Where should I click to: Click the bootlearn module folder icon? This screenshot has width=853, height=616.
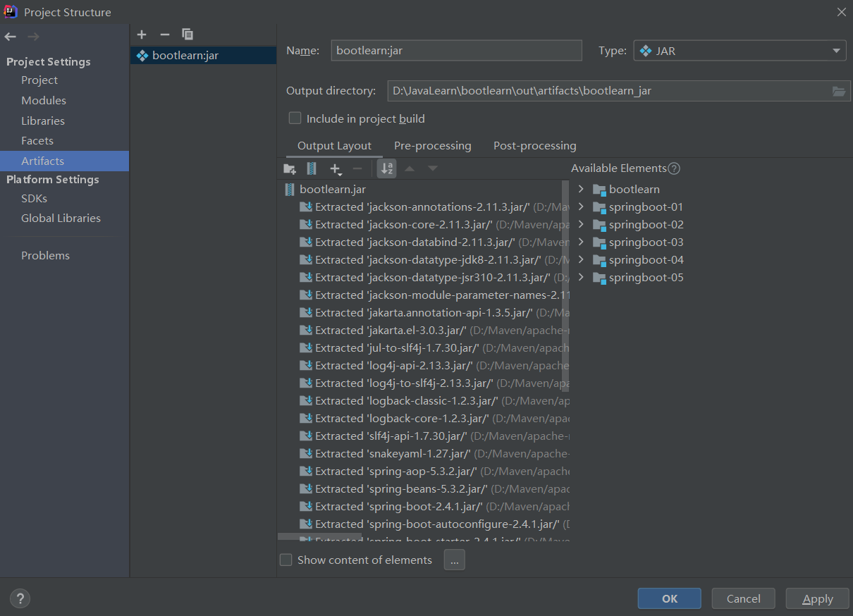pyautogui.click(x=599, y=190)
